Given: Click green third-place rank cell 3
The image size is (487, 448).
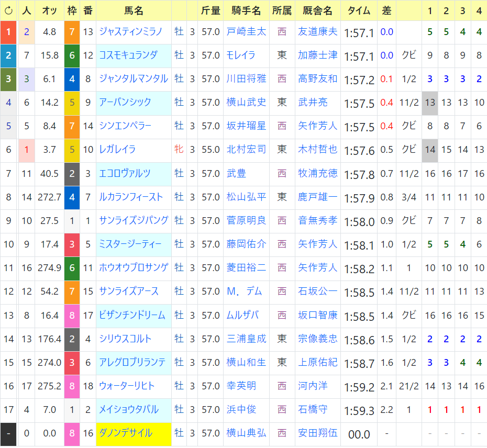Looking at the screenshot, I should point(9,80).
